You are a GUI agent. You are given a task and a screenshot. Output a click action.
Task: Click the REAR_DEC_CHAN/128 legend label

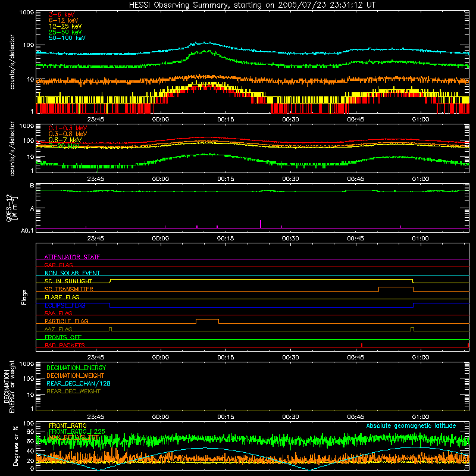[79, 383]
